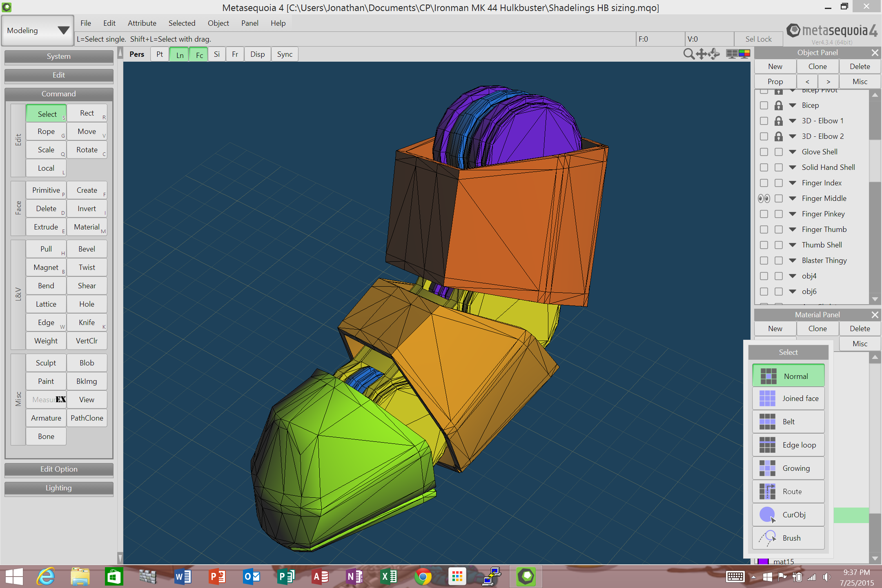
Task: Open the Selected menu
Action: pyautogui.click(x=182, y=23)
